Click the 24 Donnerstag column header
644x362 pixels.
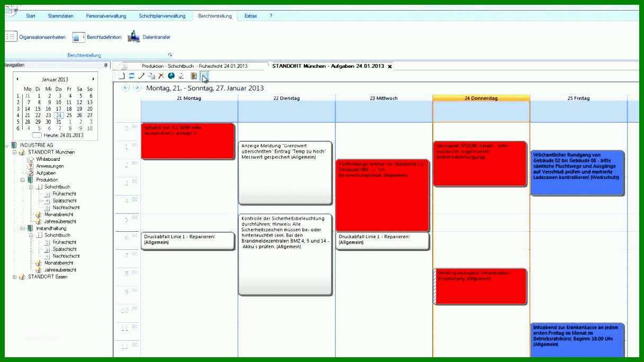pos(481,98)
